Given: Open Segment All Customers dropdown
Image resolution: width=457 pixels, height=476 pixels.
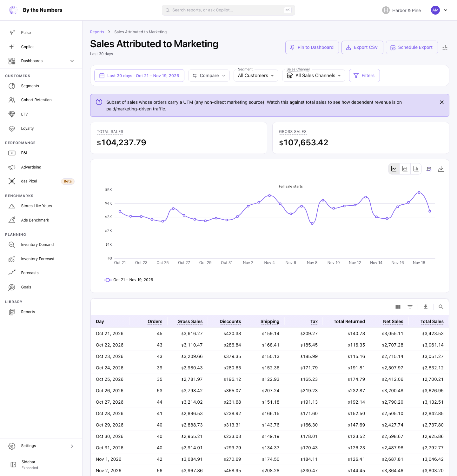Looking at the screenshot, I should (256, 76).
